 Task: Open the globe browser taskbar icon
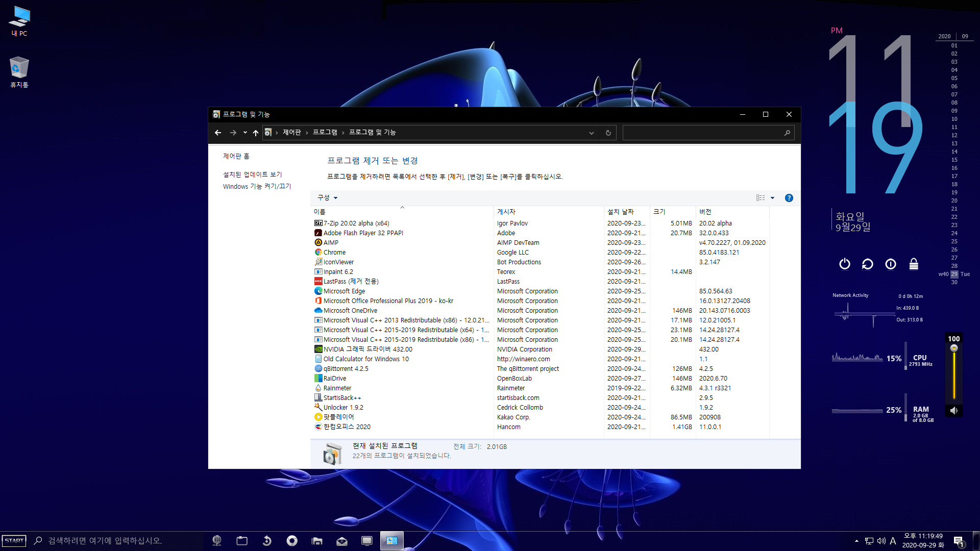pyautogui.click(x=217, y=541)
